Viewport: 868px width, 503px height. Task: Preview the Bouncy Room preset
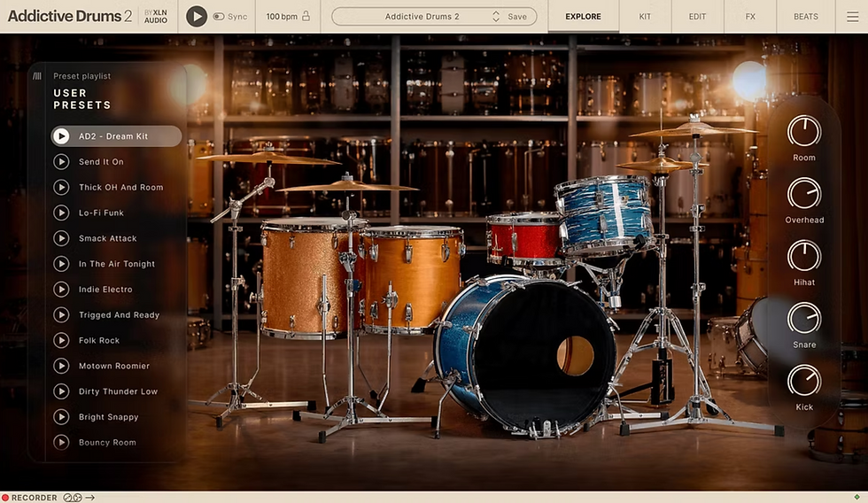coord(61,442)
